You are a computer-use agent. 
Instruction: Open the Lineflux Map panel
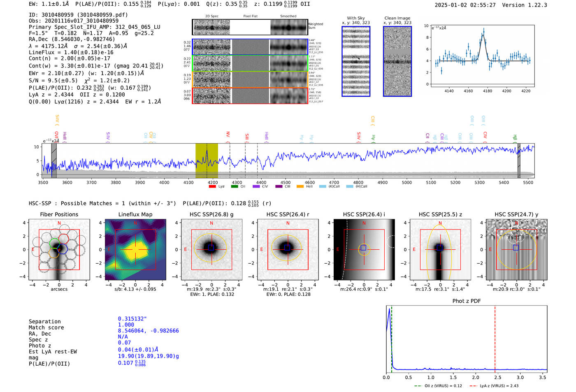pyautogui.click(x=135, y=250)
